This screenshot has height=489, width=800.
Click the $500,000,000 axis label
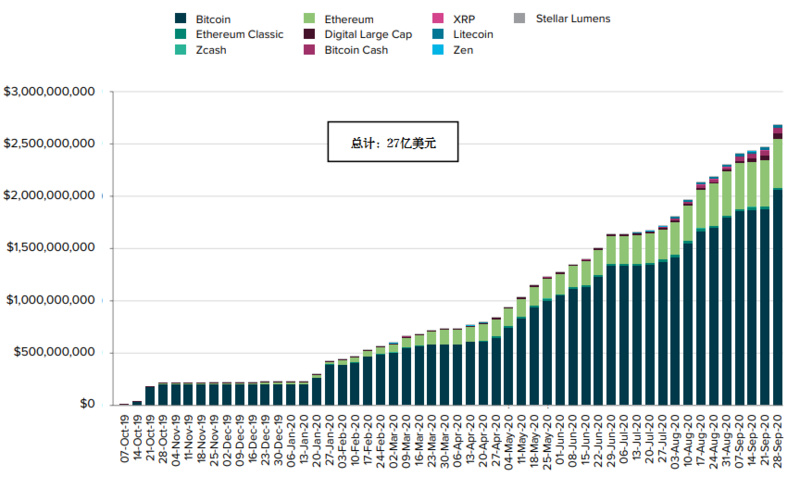[x=54, y=352]
